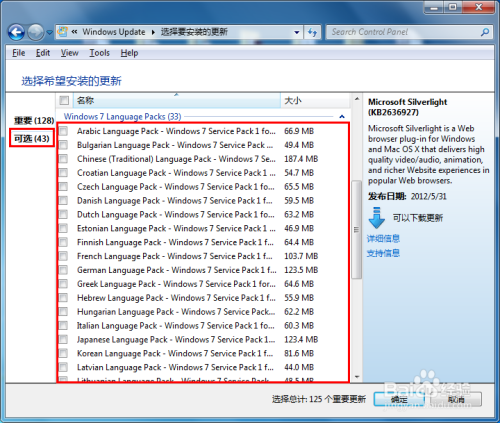The width and height of the screenshot is (500, 423).
Task: Open the Tools menu
Action: 99,53
